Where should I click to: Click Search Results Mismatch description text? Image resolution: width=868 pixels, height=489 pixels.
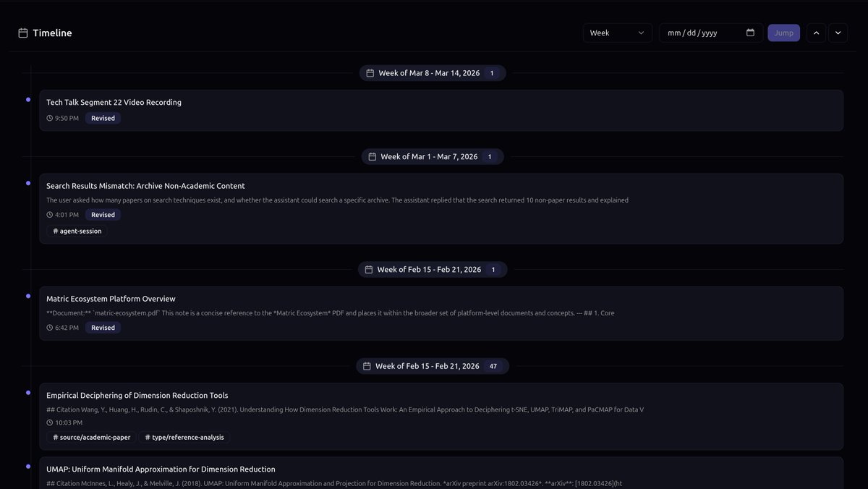[337, 200]
